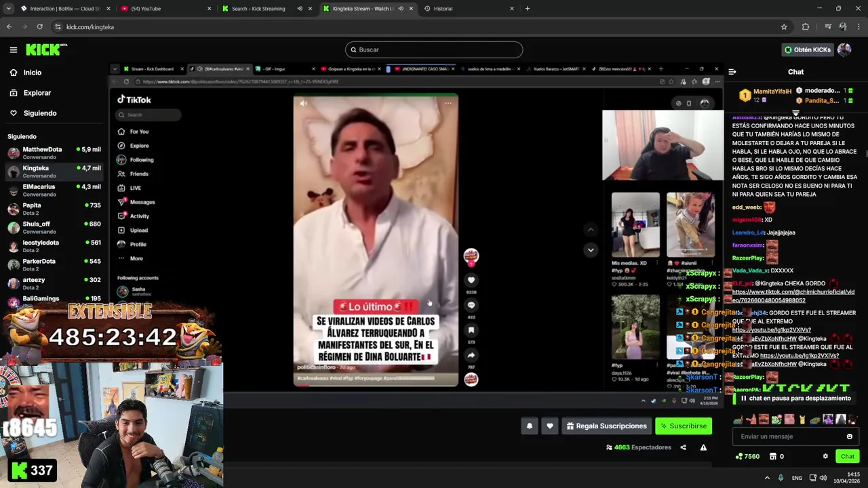
Task: Click Regala Suscripciones button
Action: (607, 426)
